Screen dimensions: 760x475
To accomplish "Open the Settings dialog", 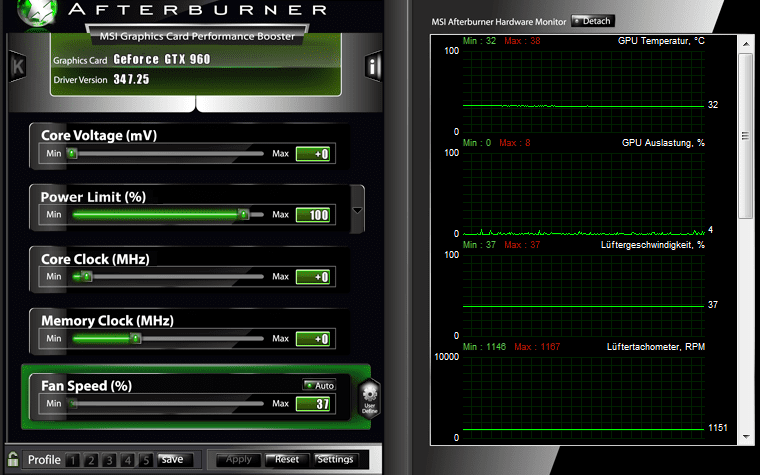I will 335,459.
